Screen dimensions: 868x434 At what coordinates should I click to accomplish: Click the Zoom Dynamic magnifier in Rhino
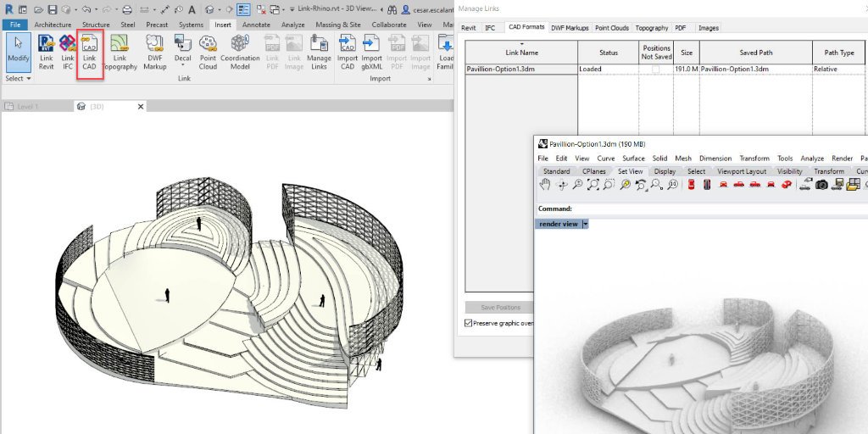click(577, 185)
